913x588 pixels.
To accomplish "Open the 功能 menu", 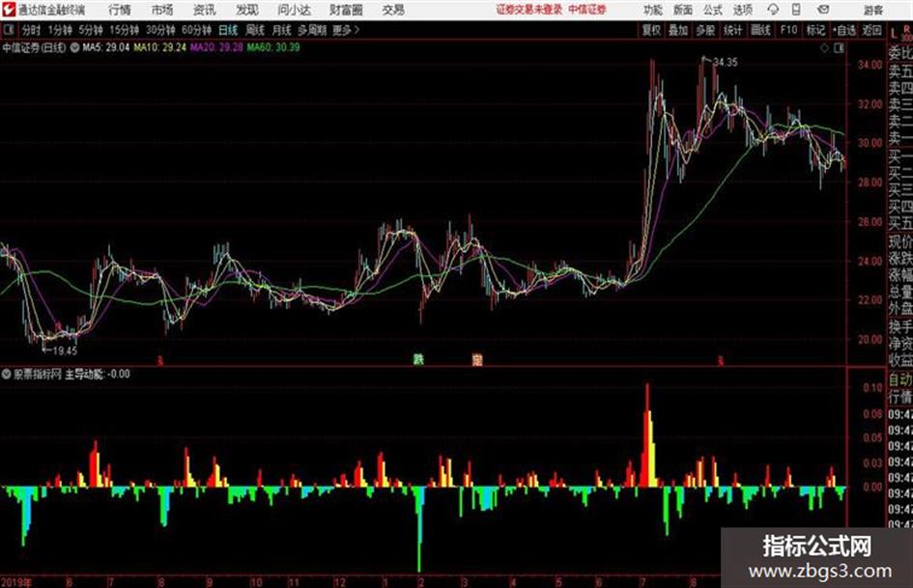I will pos(653,10).
